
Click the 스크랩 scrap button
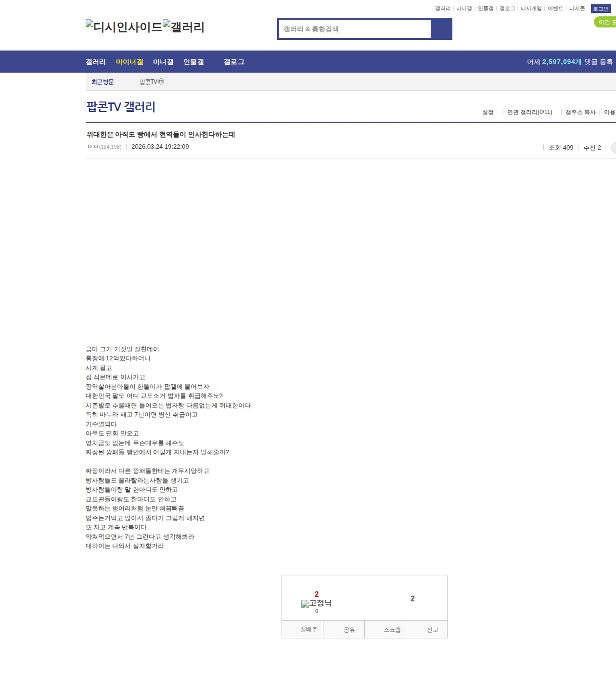click(x=385, y=629)
